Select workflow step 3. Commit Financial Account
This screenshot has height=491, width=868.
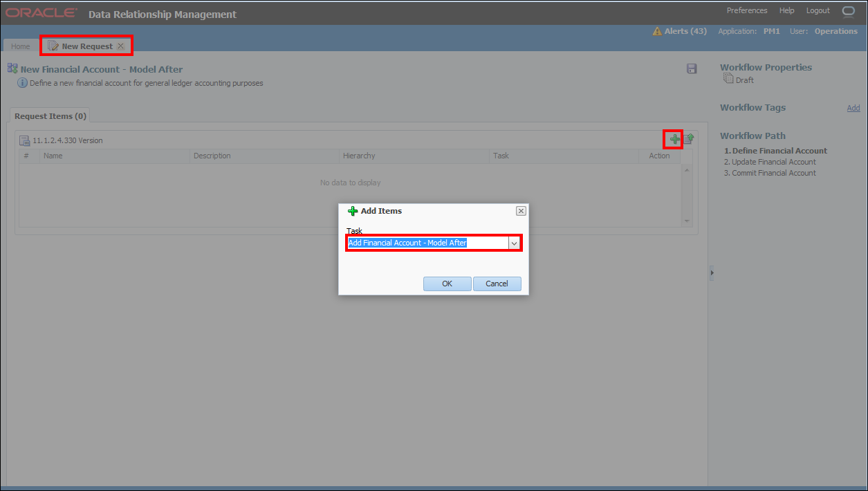click(x=770, y=173)
